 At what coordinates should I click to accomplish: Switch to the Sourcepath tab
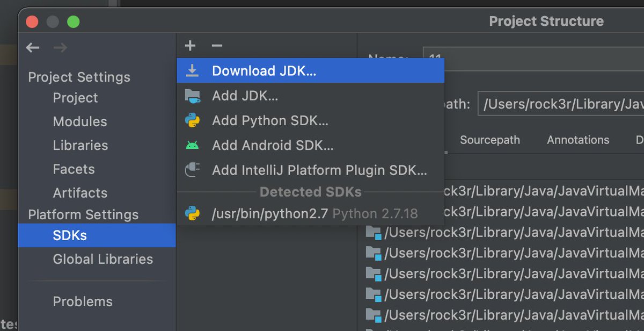(x=490, y=140)
